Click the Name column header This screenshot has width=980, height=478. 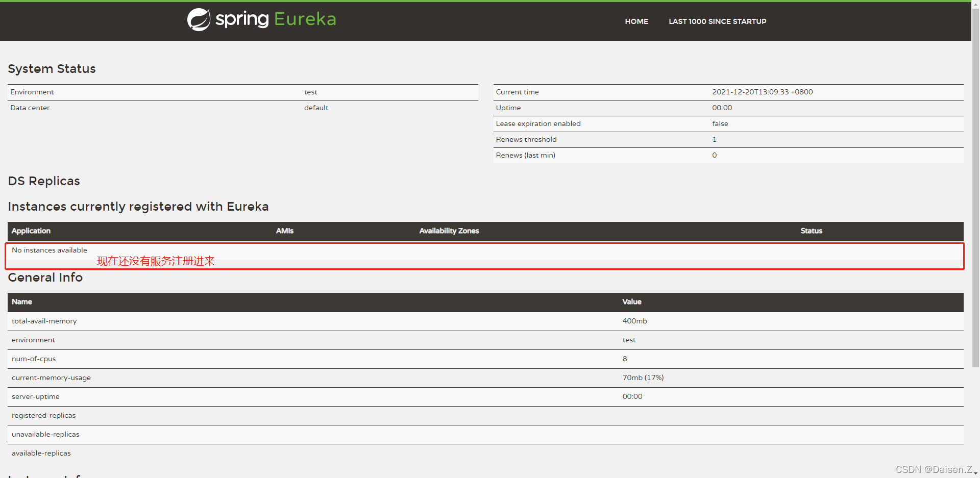point(22,302)
